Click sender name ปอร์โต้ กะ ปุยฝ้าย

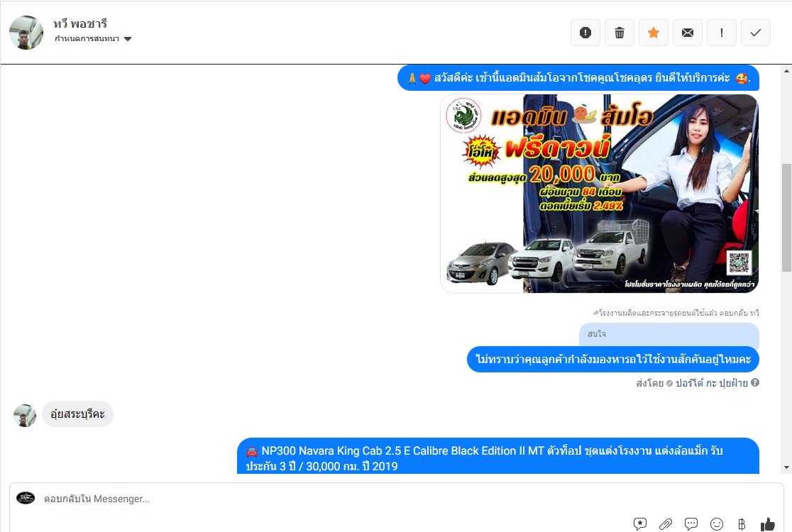point(711,383)
